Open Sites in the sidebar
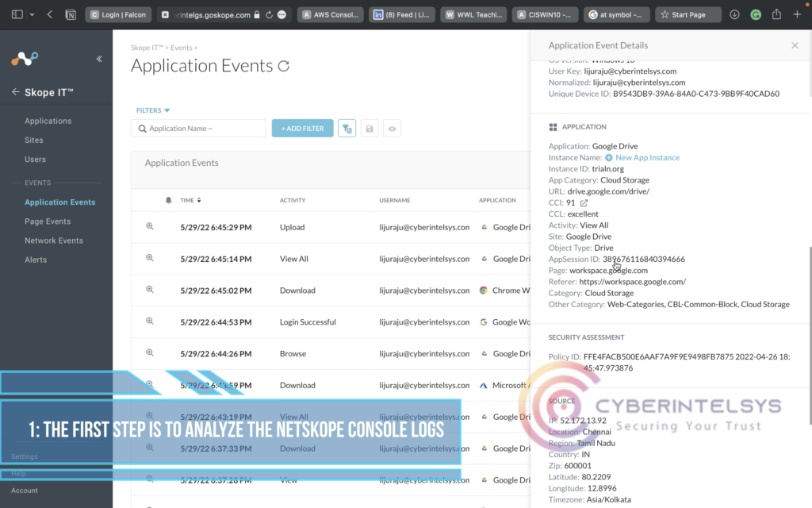812x508 pixels. pos(33,140)
